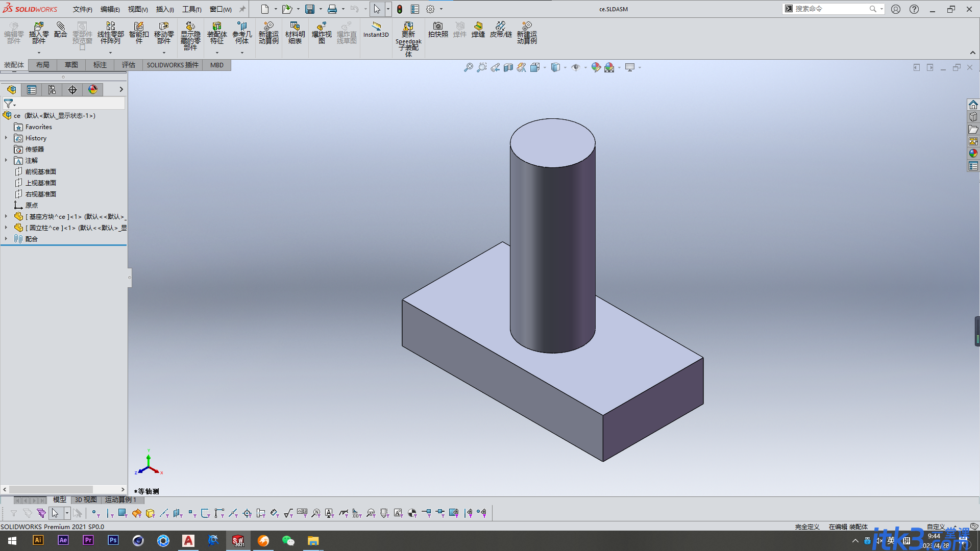Expand the 基座方块^ce component tree

click(x=6, y=216)
